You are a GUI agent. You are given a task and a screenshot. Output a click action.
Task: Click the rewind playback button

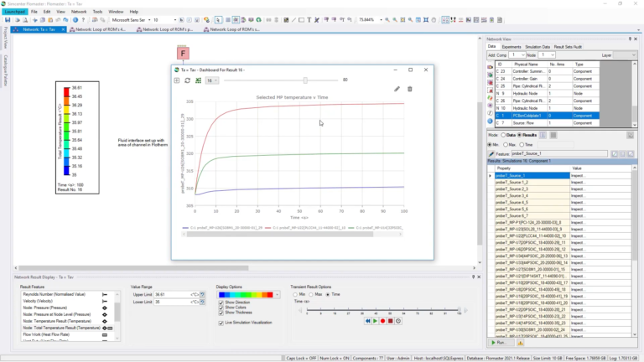pos(367,321)
